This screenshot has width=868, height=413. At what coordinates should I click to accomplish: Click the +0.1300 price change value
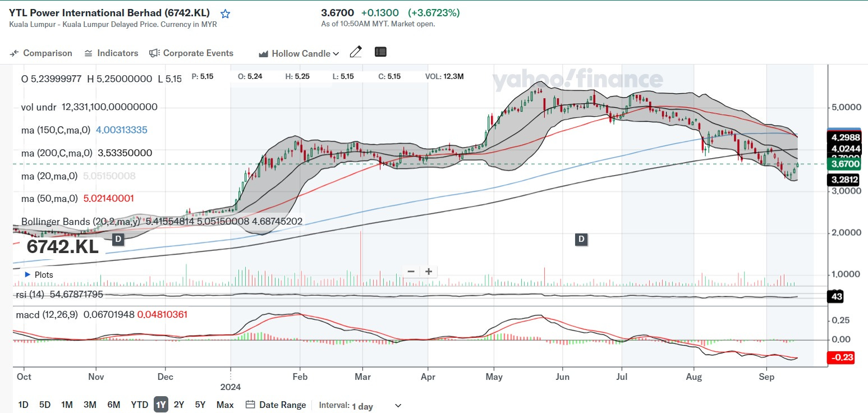coord(380,12)
